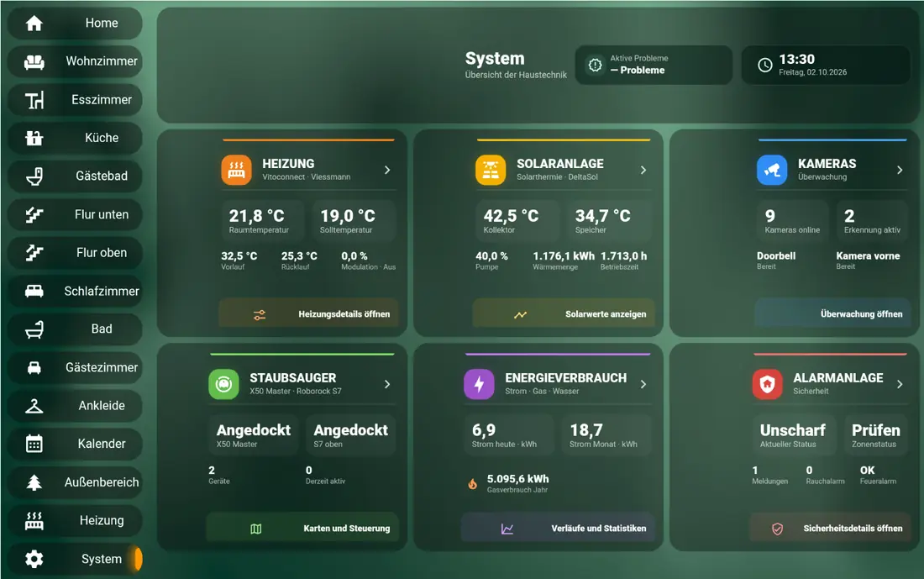This screenshot has height=579, width=924.
Task: Click the Heizung radiator icon in sidebar
Action: 34,521
